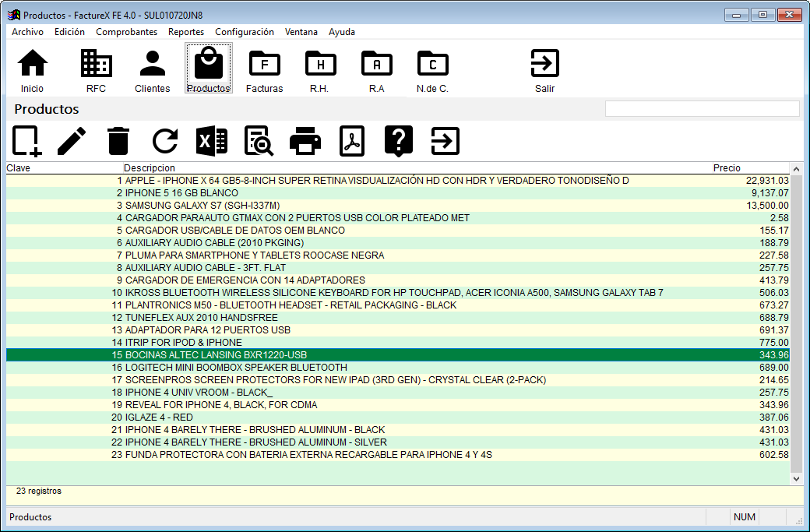810x532 pixels.
Task: Refresh the product list
Action: click(165, 141)
